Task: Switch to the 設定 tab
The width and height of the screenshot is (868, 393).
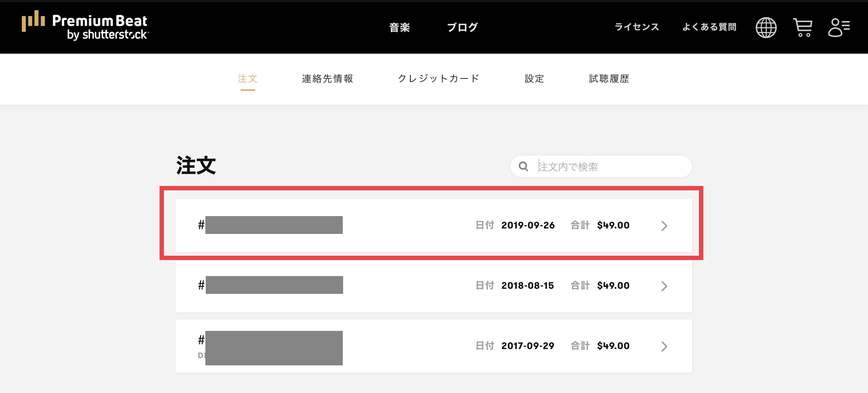Action: coord(534,79)
